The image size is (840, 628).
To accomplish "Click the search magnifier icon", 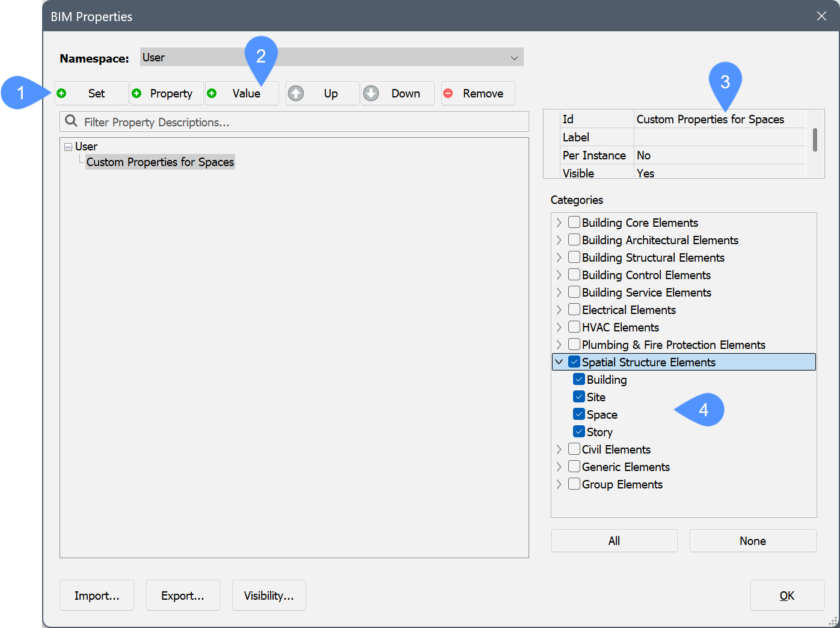I will coord(71,122).
